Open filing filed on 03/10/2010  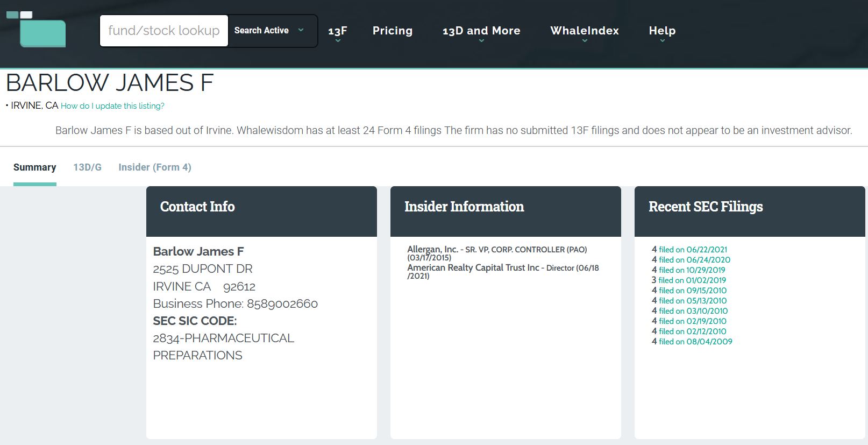click(693, 311)
